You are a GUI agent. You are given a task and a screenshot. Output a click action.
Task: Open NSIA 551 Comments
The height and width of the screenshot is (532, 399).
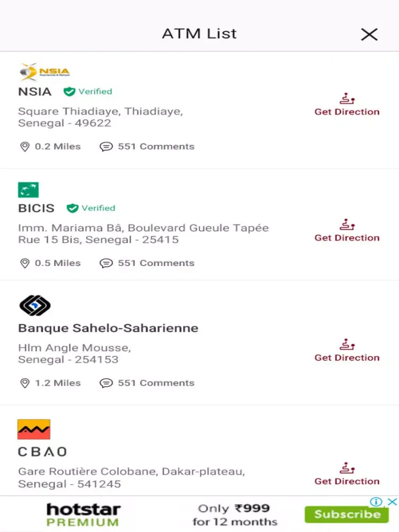(x=147, y=146)
